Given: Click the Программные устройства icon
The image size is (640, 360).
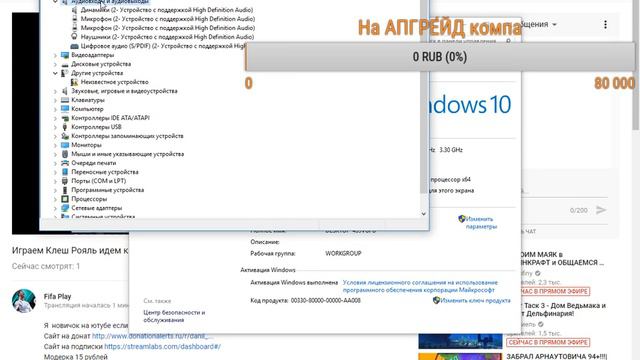Looking at the screenshot, I should [x=64, y=190].
